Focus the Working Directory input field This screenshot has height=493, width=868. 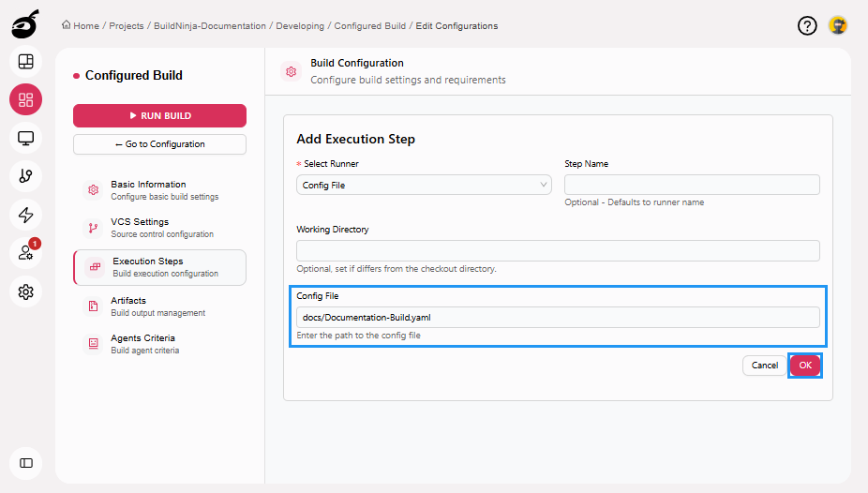(x=558, y=250)
